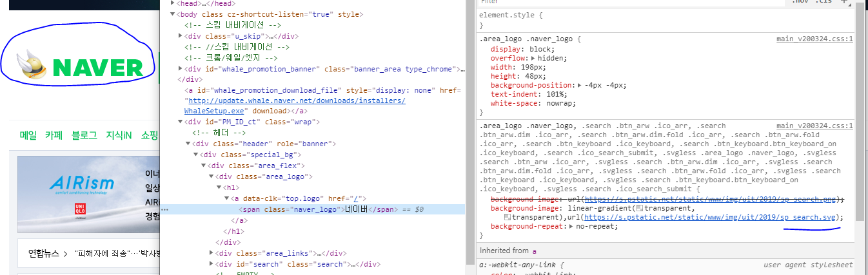This screenshot has height=275, width=868.
Task: Select the span class naver_logo element
Action: click(x=317, y=209)
